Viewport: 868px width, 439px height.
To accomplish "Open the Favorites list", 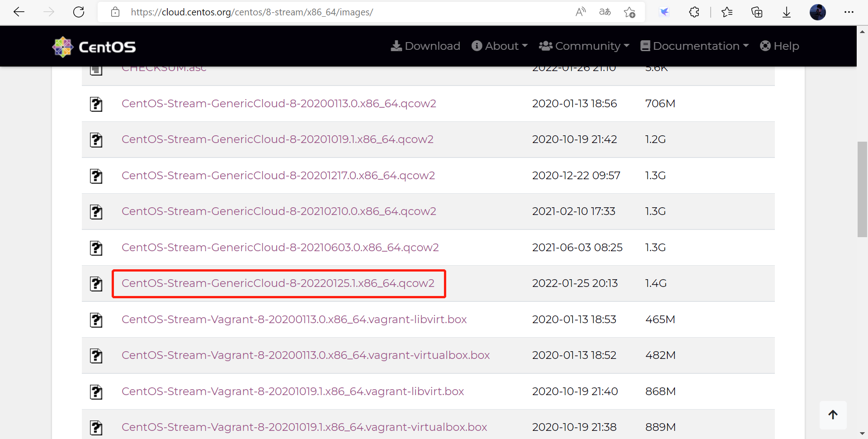I will [727, 12].
